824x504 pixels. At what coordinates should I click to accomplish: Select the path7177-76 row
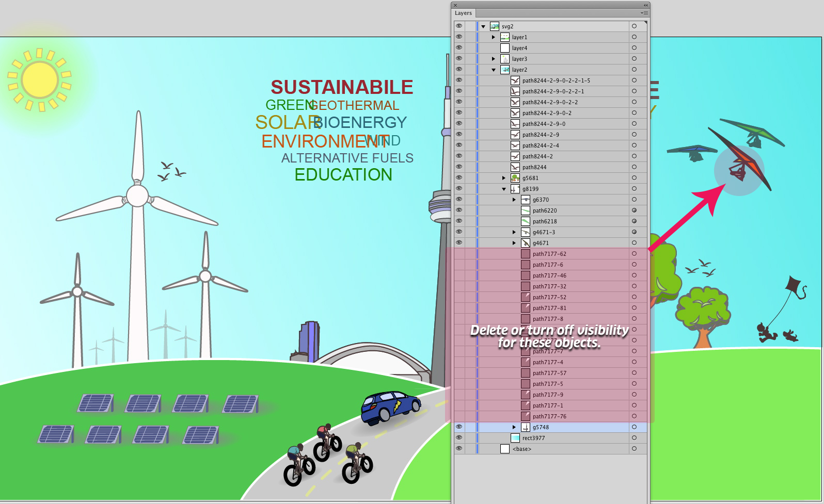[550, 416]
